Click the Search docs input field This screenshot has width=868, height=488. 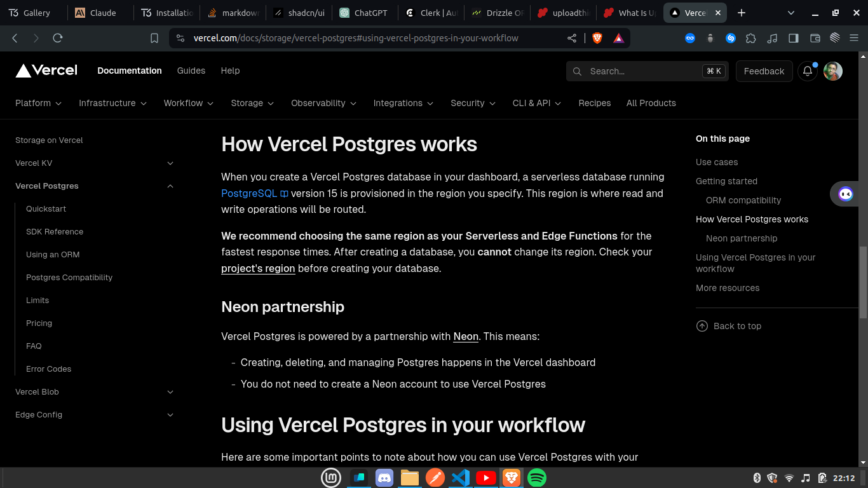point(647,71)
